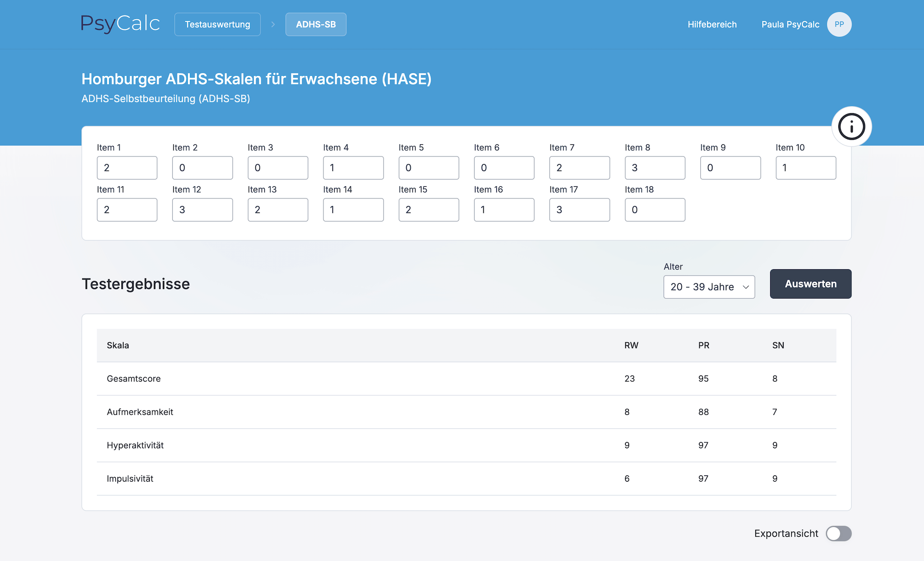Image resolution: width=924 pixels, height=561 pixels.
Task: Click the PsyCalc logo
Action: point(120,24)
